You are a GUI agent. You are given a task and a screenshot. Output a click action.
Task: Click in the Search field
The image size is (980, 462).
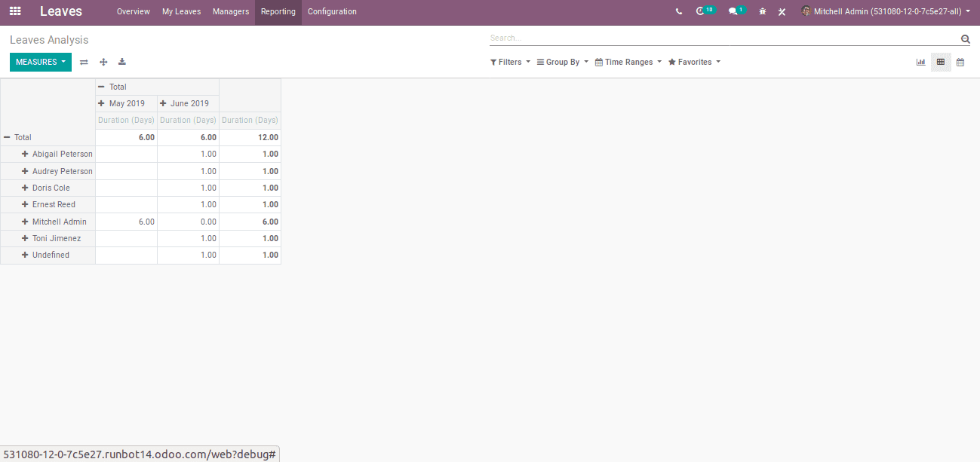click(x=723, y=38)
